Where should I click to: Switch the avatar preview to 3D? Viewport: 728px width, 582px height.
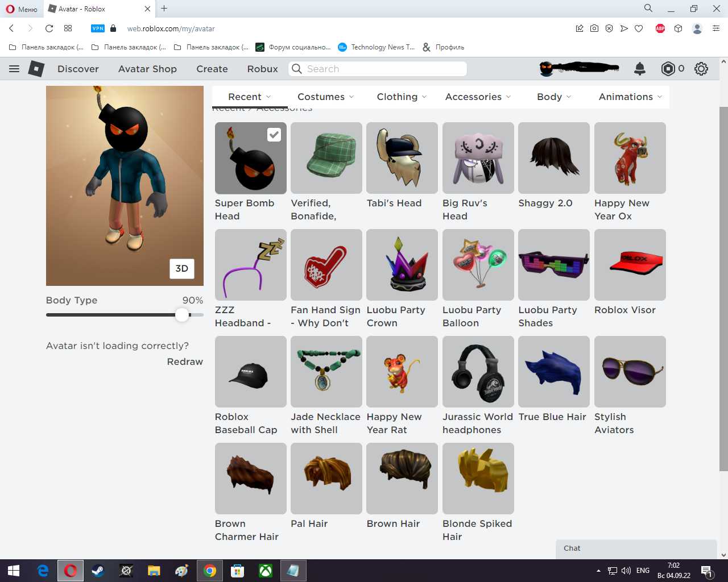point(182,269)
